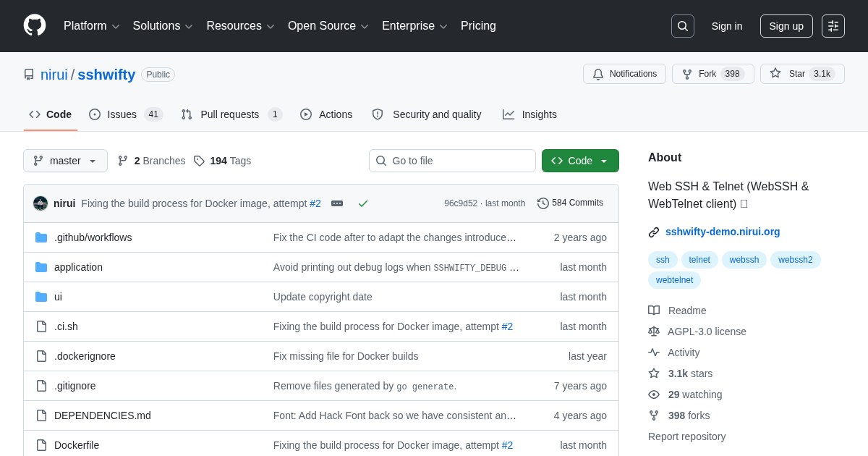Open the Enterprise dropdown
The width and height of the screenshot is (868, 456).
pyautogui.click(x=414, y=26)
